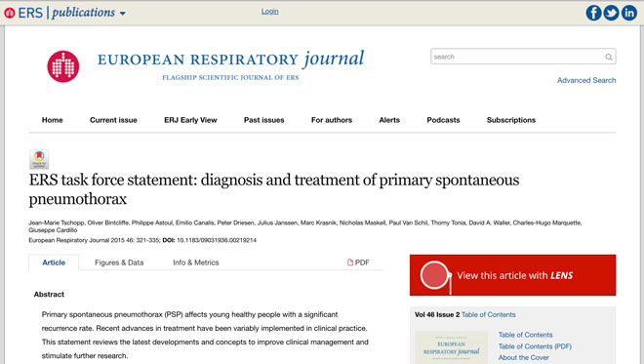Click the journal cover thumbnail
Image resolution: width=644 pixels, height=364 pixels.
tap(451, 347)
